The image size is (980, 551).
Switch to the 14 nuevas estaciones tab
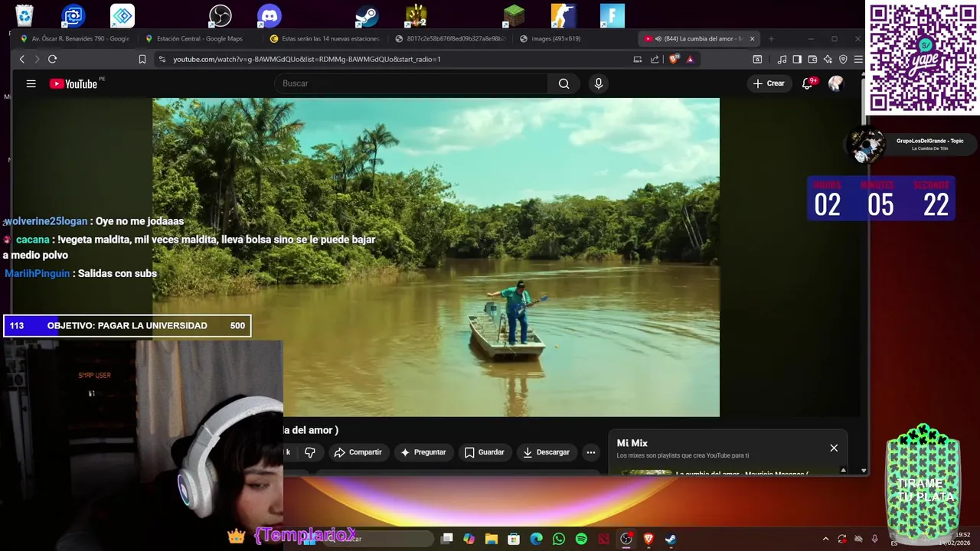point(325,38)
